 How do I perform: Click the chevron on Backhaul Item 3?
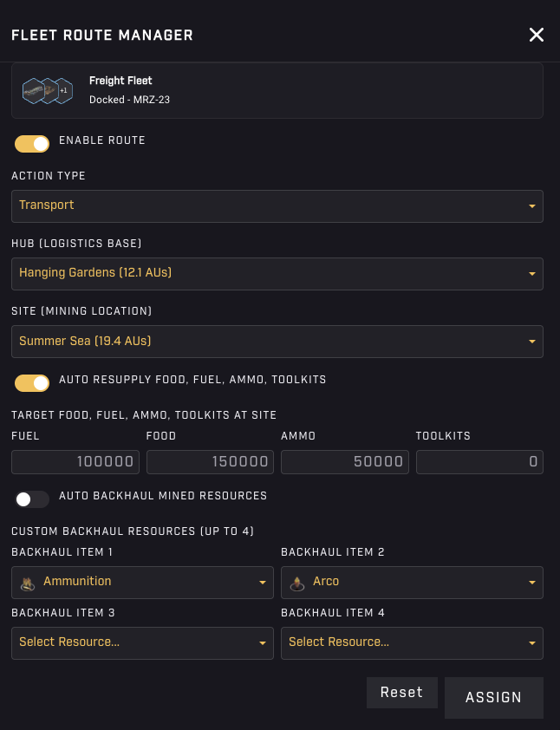tap(263, 642)
